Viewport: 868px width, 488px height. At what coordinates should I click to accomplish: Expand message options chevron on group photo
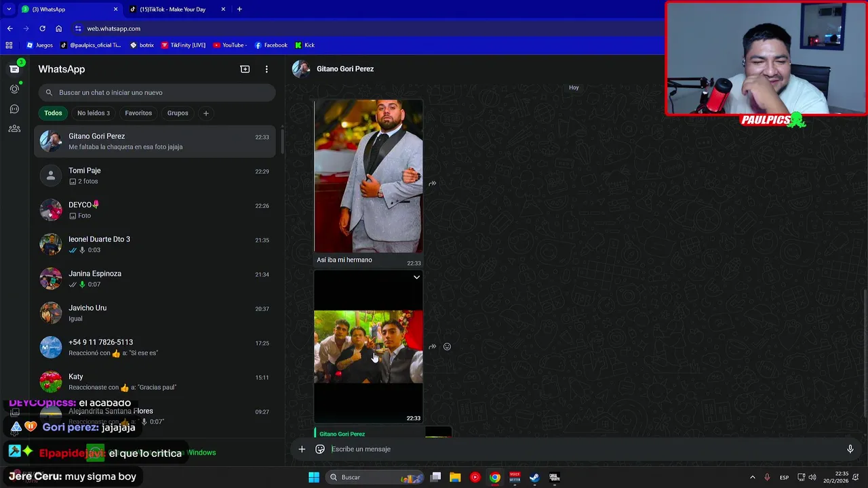pyautogui.click(x=416, y=277)
